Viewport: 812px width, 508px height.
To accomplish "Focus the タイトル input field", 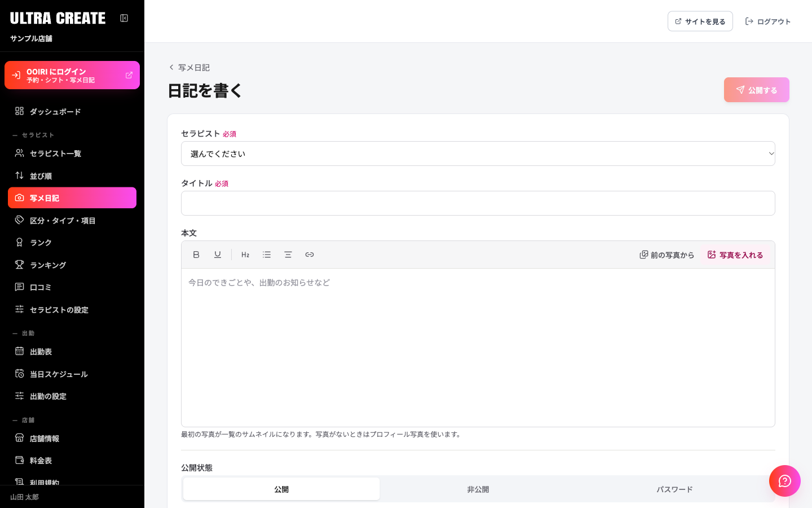I will (x=478, y=203).
